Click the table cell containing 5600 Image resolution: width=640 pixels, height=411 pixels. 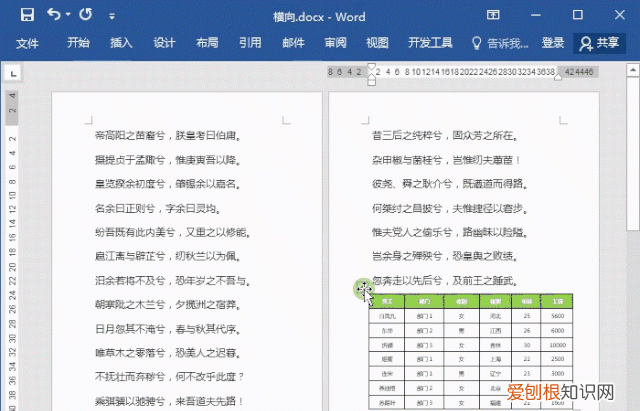(557, 316)
